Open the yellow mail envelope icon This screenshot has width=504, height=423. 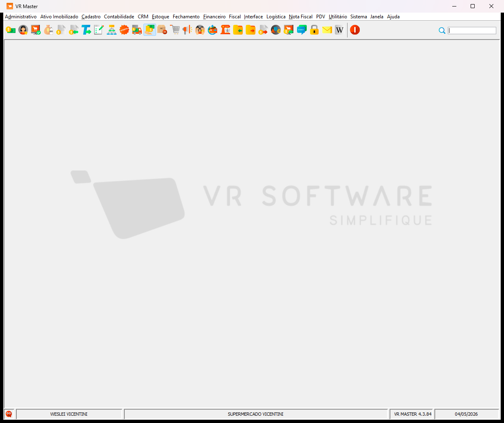click(327, 30)
